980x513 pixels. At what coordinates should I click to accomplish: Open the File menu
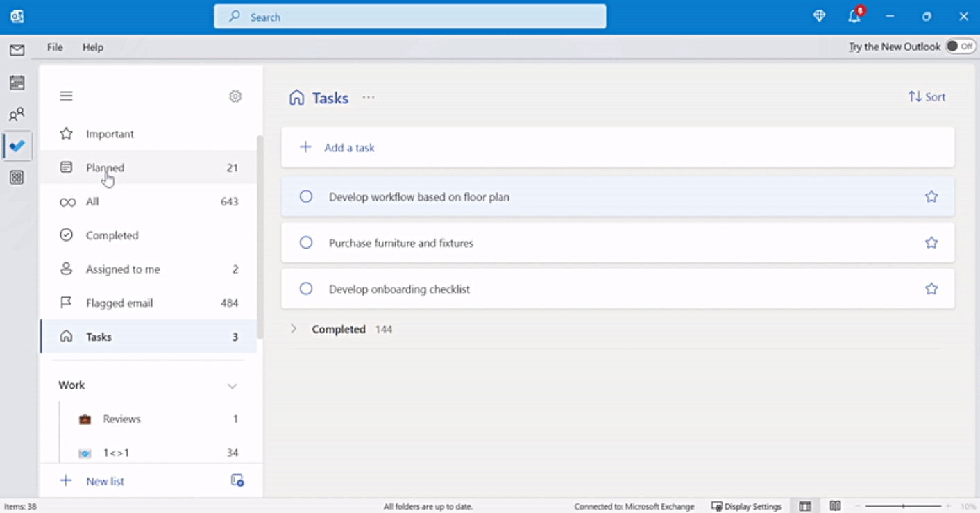pos(54,47)
